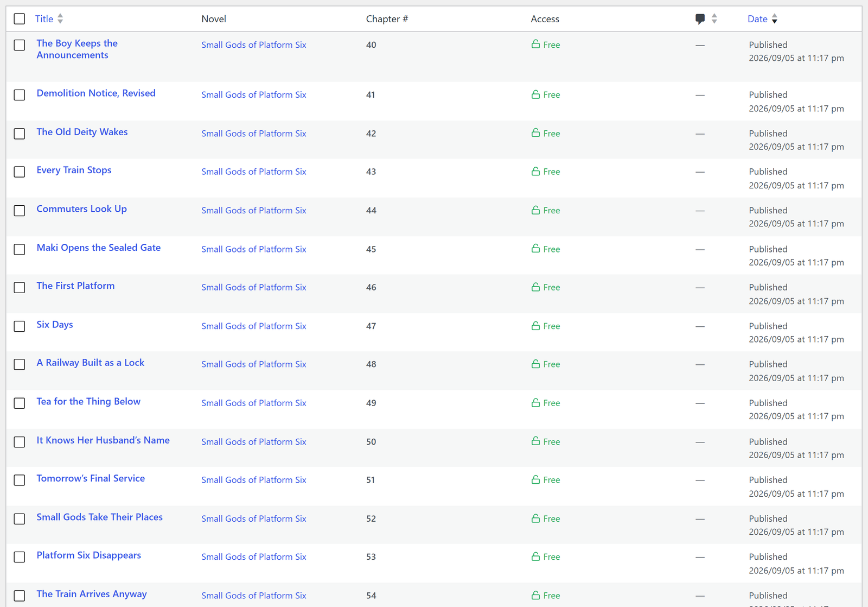The image size is (868, 607).
Task: Click the sort arrows next to the Title header
Action: [60, 18]
